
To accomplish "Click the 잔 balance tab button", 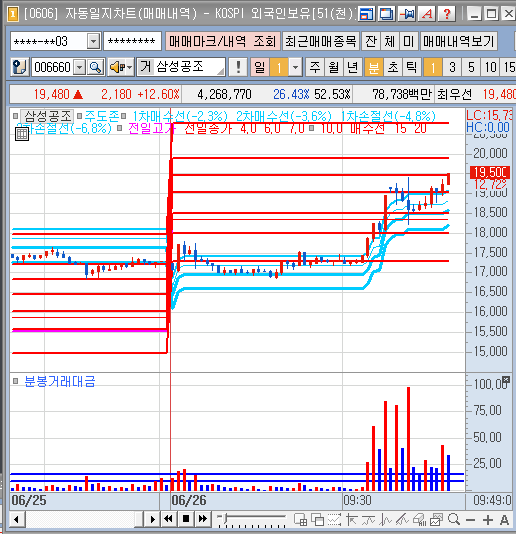I will coord(371,41).
